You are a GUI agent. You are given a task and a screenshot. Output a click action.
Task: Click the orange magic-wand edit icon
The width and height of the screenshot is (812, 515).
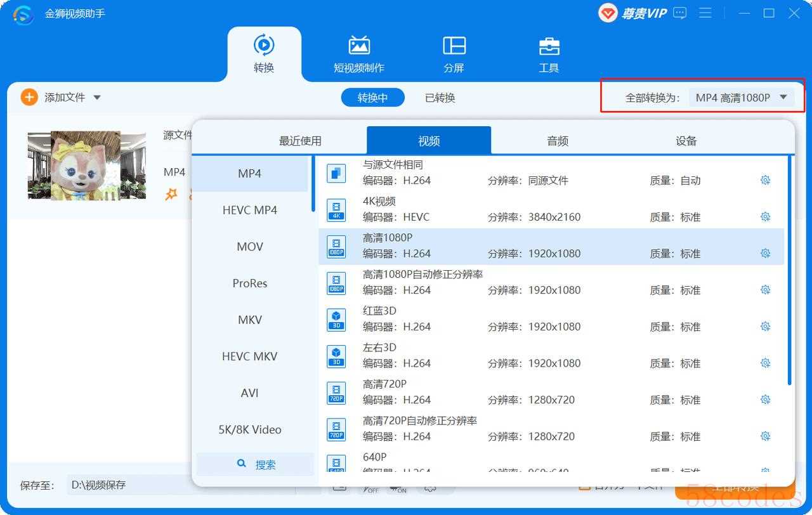pos(171,194)
